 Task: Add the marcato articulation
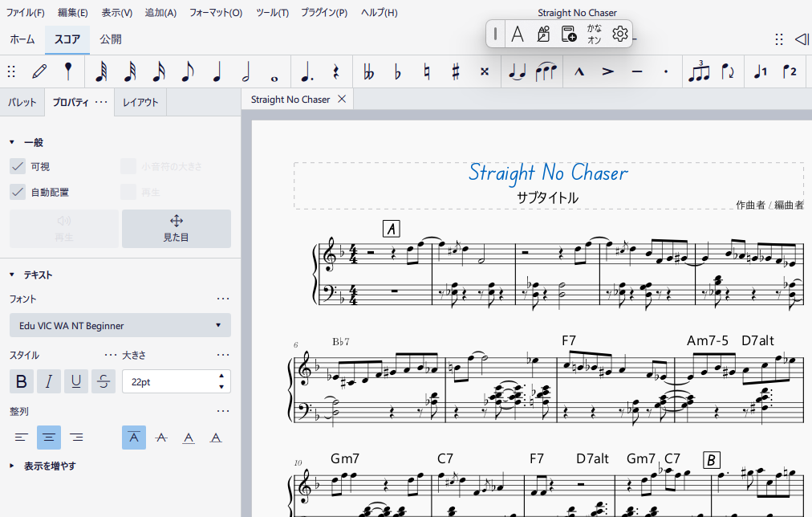click(x=579, y=71)
